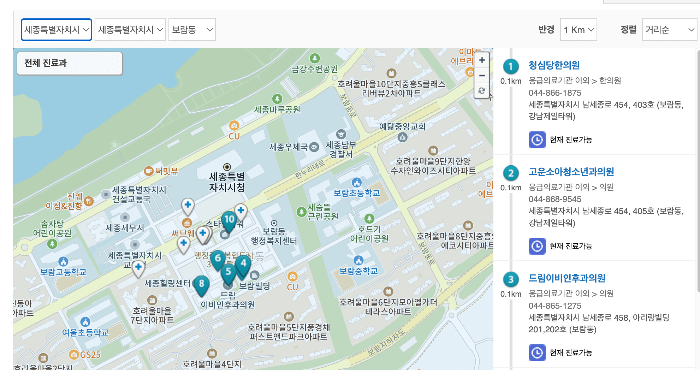Viewport: 700px width, 370px height.
Task: Click 보람초등학교 school icon
Action: [x=356, y=182]
